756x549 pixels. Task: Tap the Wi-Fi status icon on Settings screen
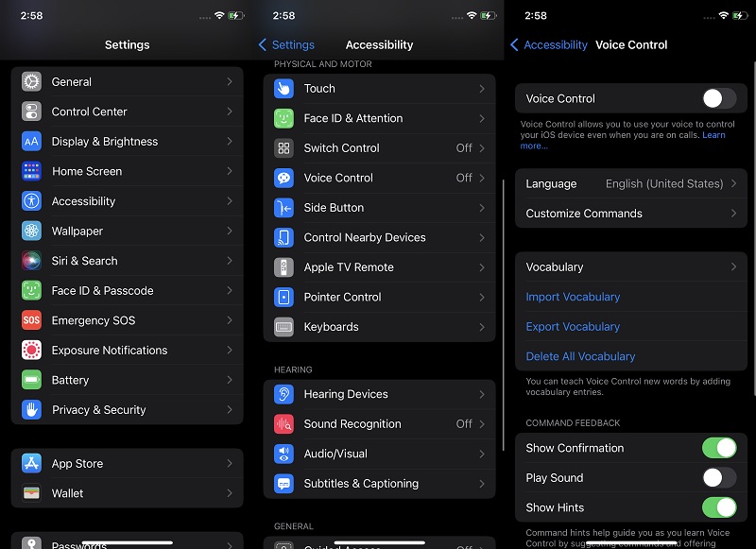219,15
